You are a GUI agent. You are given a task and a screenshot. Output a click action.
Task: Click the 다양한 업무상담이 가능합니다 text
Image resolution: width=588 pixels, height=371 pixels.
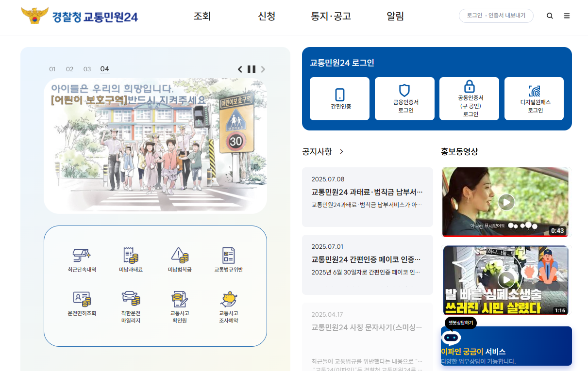tap(478, 361)
